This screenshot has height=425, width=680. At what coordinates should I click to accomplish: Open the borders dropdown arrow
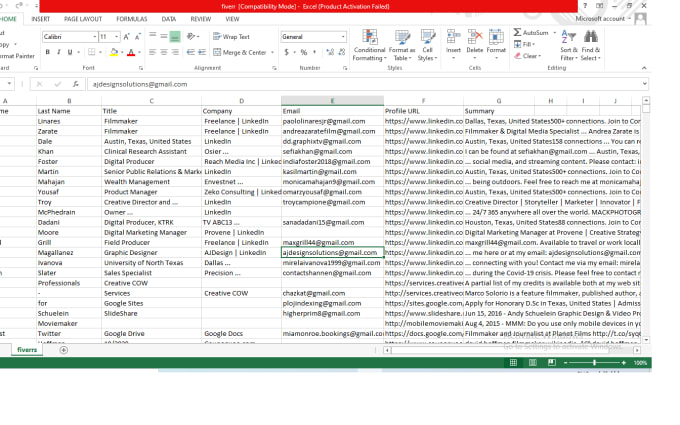coord(100,52)
